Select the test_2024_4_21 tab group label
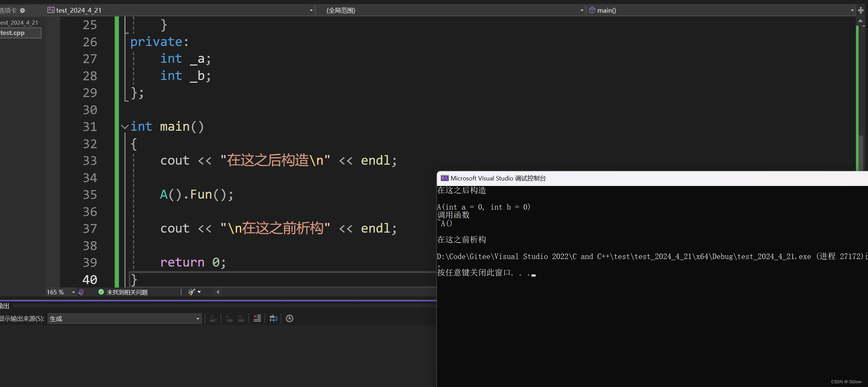The image size is (868, 387). 19,23
